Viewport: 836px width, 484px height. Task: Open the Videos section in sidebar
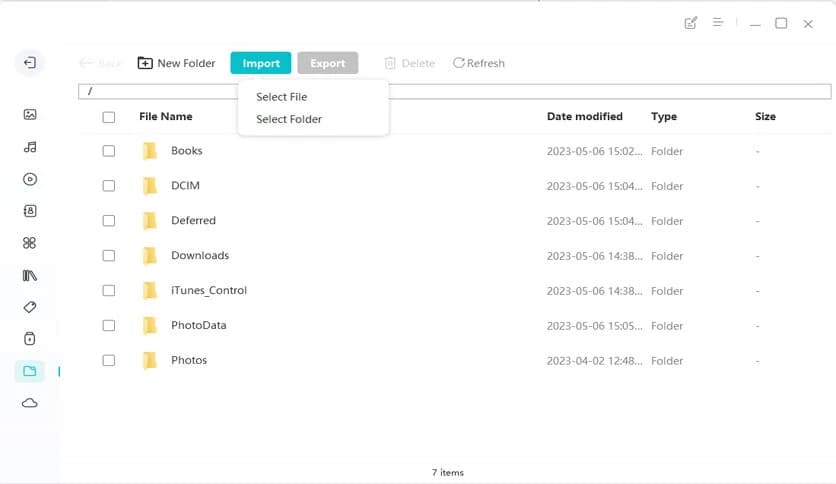tap(30, 179)
